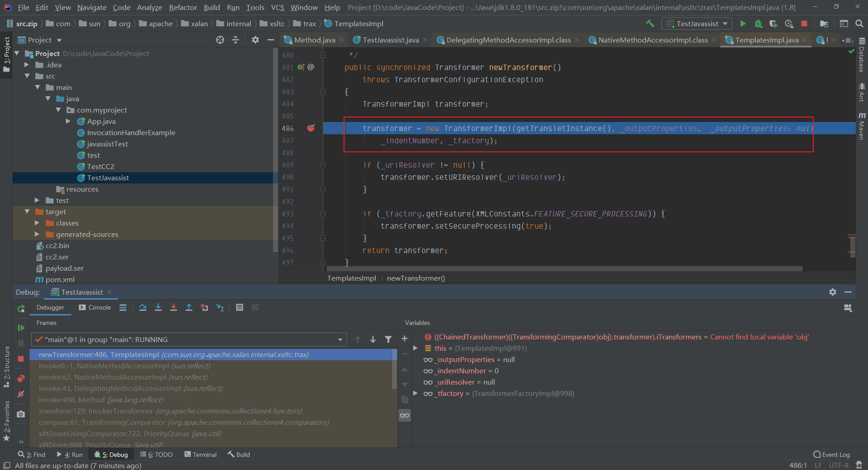
Task: Toggle Mute Breakpoints in debug sidebar
Action: (21, 394)
